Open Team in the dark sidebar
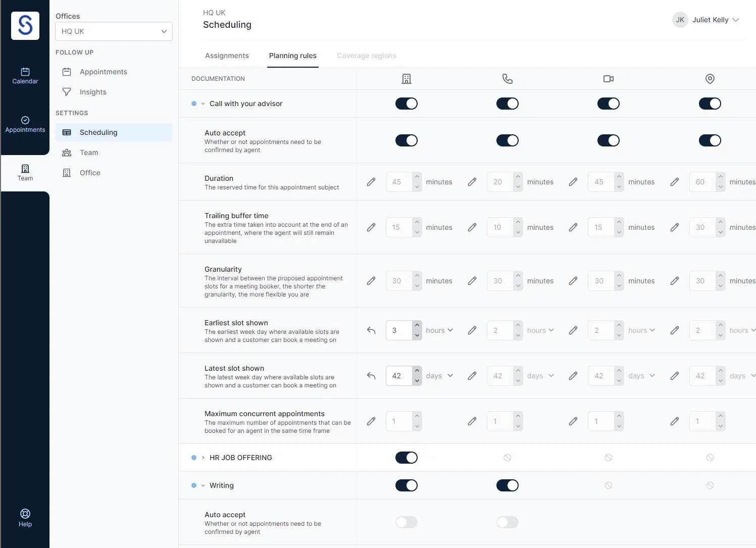 pyautogui.click(x=25, y=173)
